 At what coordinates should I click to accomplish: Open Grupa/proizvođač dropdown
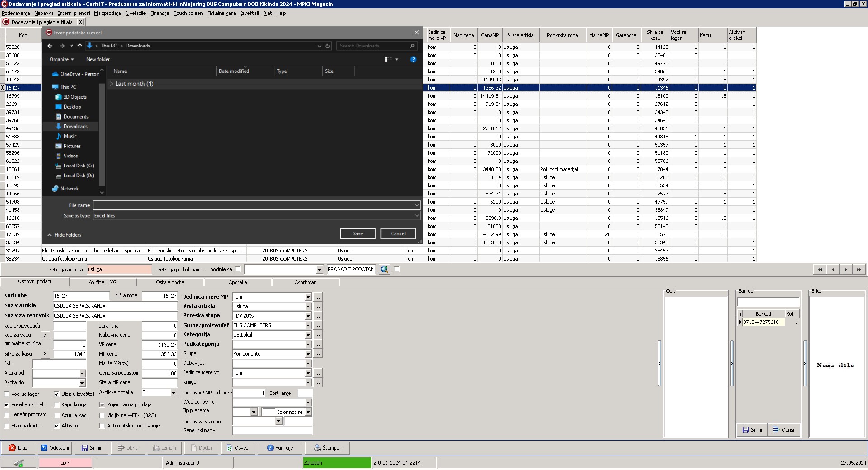click(x=308, y=326)
